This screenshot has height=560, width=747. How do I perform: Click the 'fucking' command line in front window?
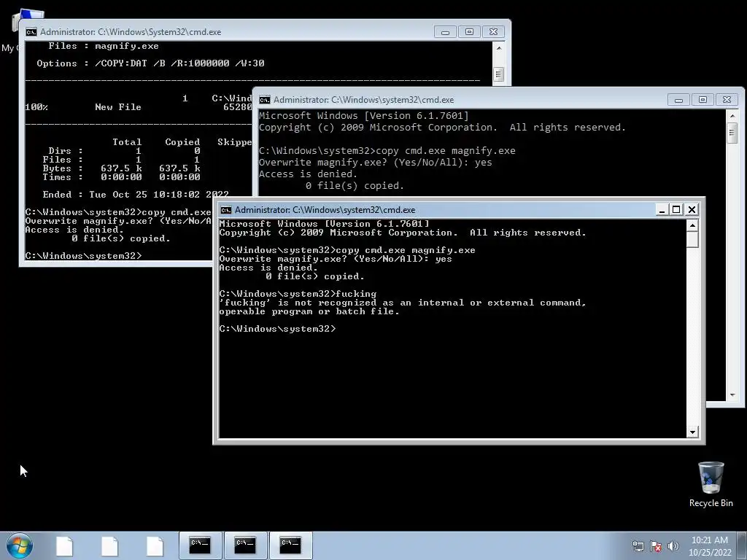click(298, 294)
